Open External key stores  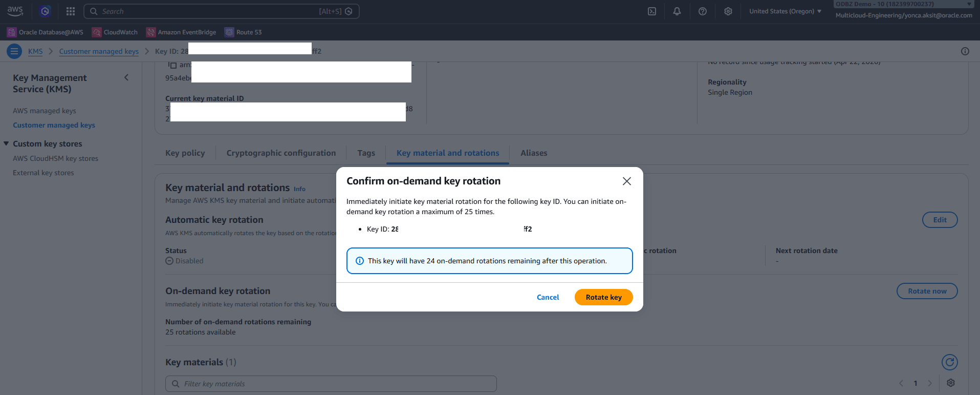[43, 173]
